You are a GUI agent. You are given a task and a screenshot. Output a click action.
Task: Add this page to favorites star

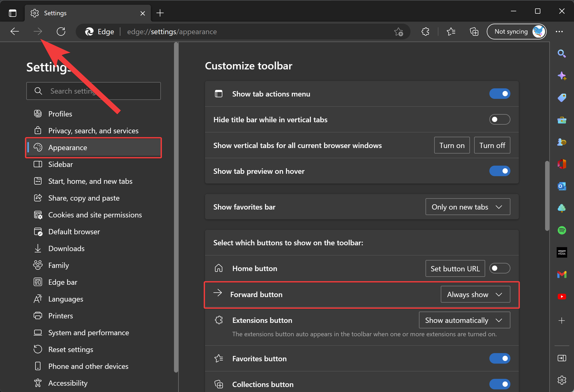[x=399, y=32]
